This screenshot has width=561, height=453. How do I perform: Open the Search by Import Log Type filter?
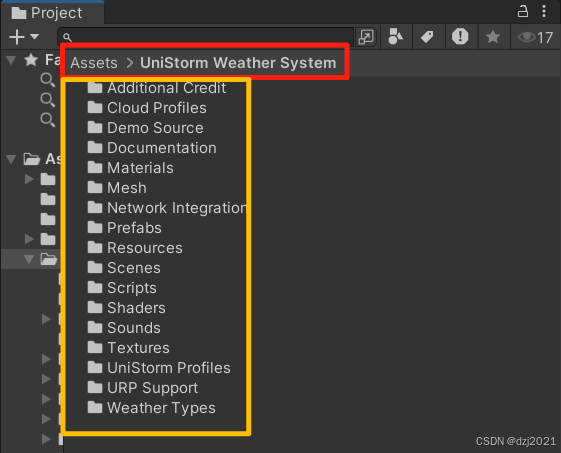(x=460, y=36)
